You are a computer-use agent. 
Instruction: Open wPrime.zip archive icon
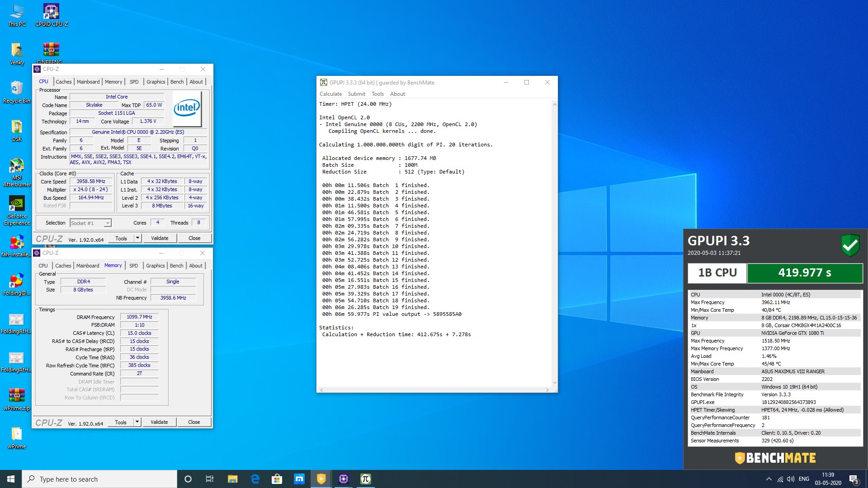pos(17,399)
